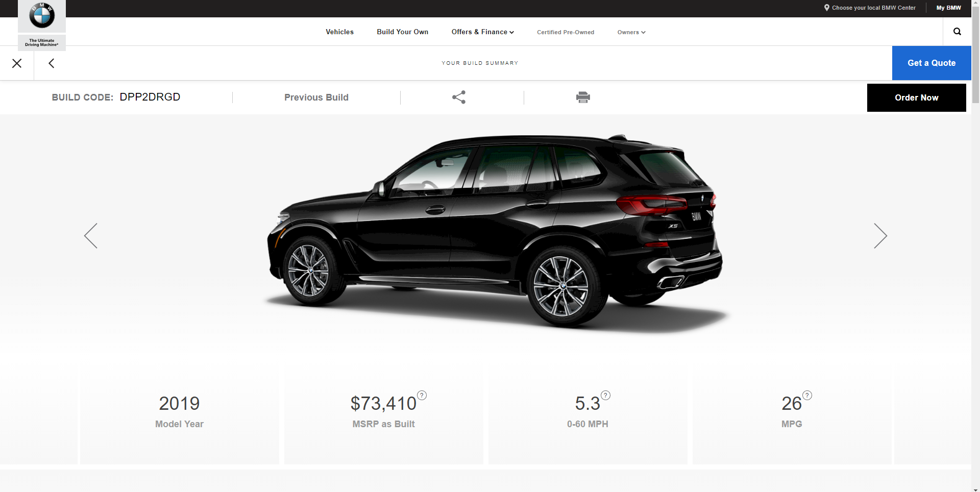Expand Offers & Finance menu

[482, 32]
